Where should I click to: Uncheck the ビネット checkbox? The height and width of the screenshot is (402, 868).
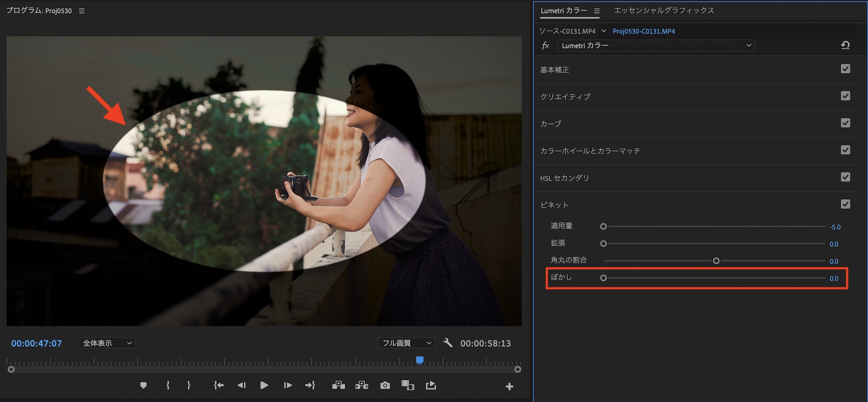(845, 204)
